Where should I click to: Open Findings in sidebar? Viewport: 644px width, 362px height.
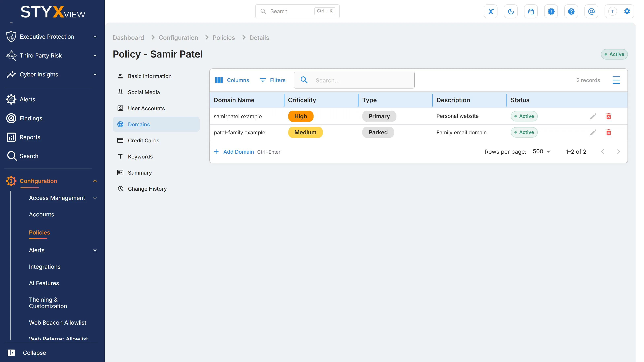coord(31,118)
